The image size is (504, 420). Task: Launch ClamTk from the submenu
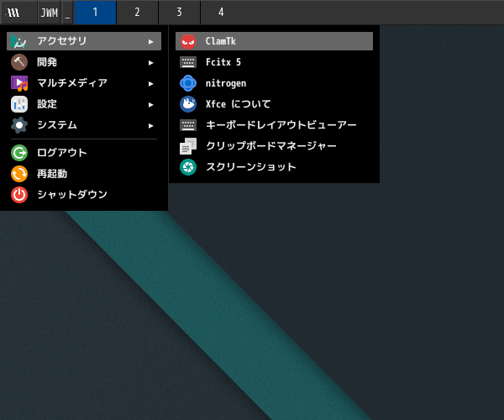click(x=274, y=41)
